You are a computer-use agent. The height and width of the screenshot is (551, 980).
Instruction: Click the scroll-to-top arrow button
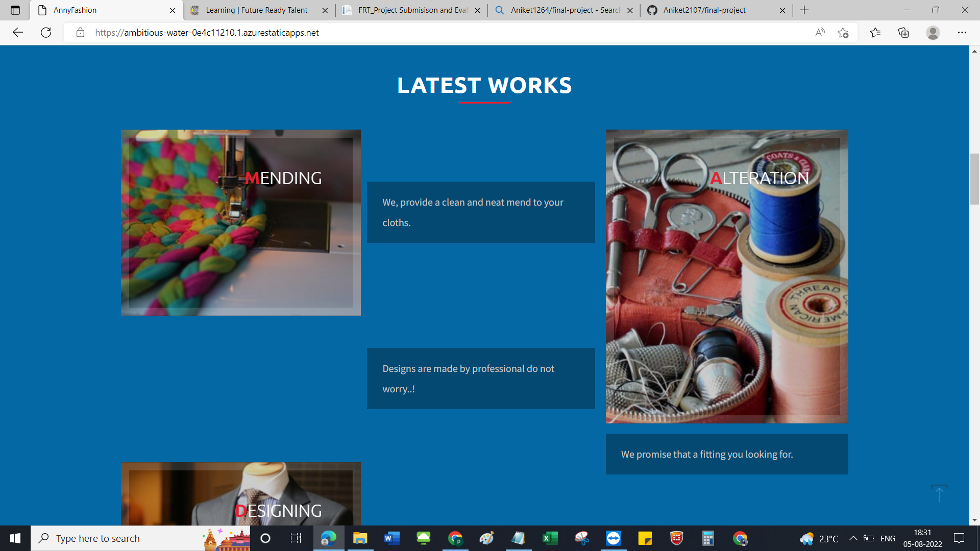939,493
